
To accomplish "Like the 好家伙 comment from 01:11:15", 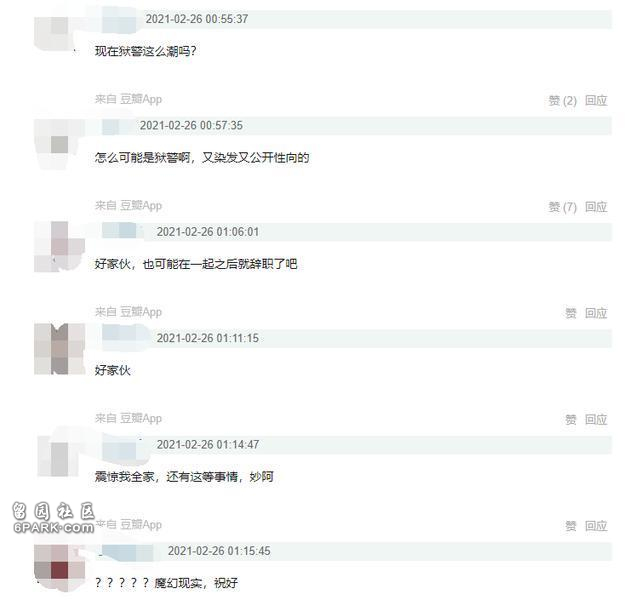I will (571, 419).
